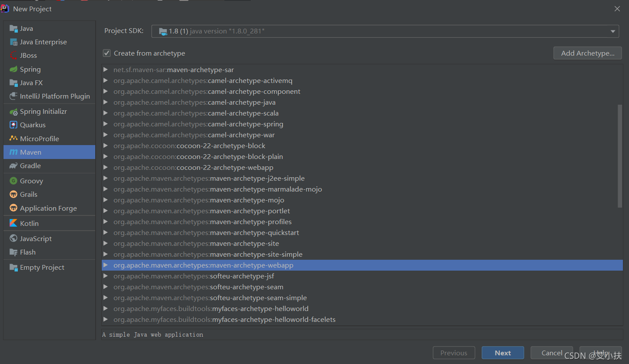Close the New Project dialog
The width and height of the screenshot is (629, 364).
click(x=617, y=9)
